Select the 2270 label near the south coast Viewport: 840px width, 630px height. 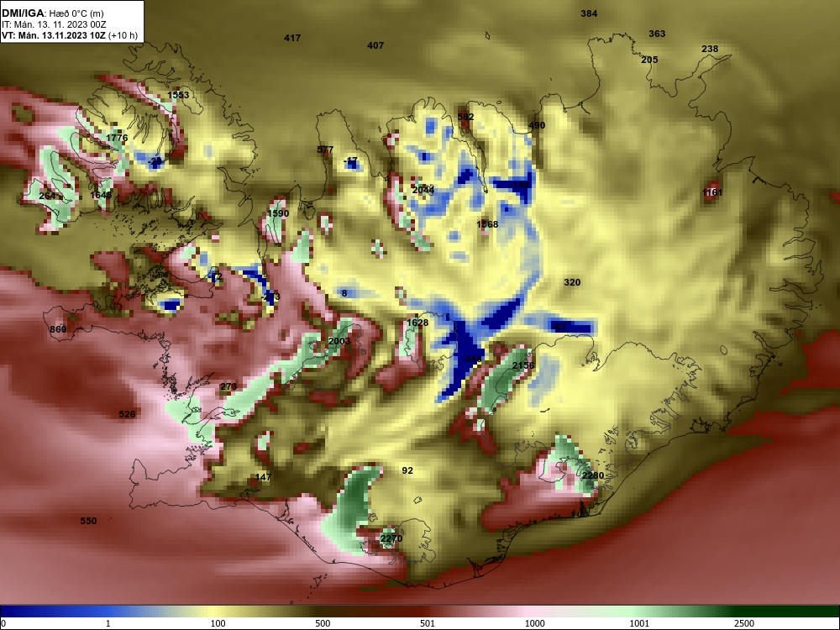click(391, 538)
